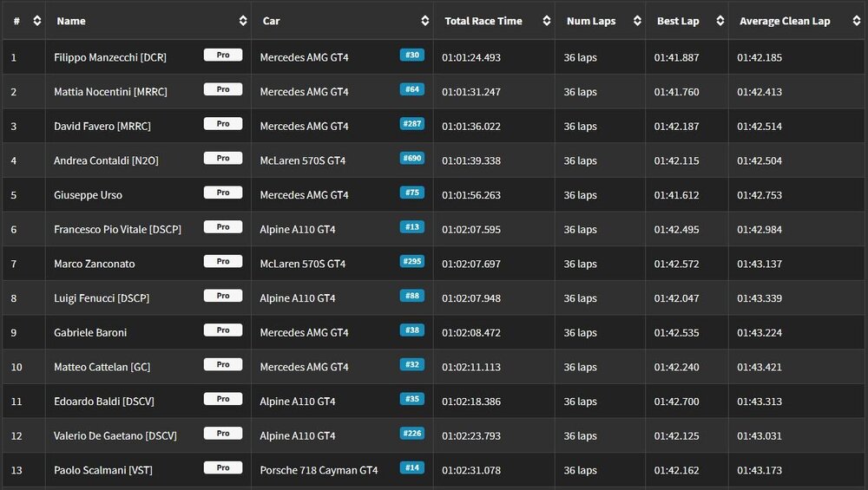Viewport: 868px width, 490px height.
Task: Select driver name Edoardo Baldi [DSCV]
Action: 104,402
